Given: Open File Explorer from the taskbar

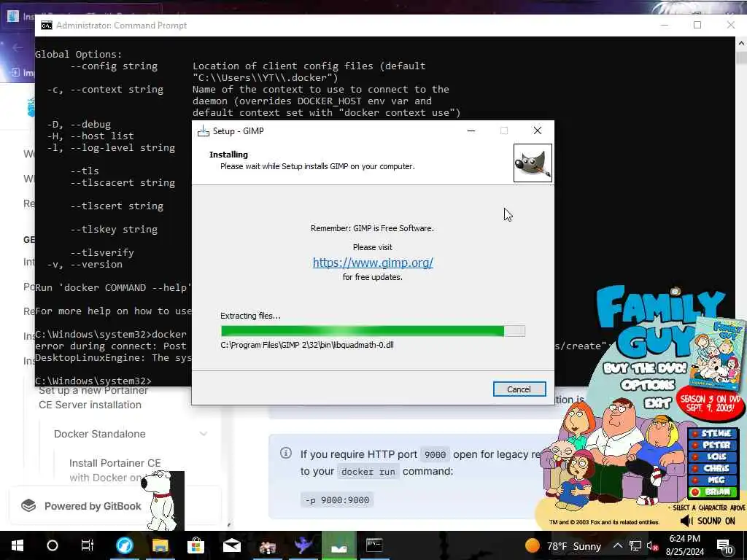Looking at the screenshot, I should click(160, 545).
